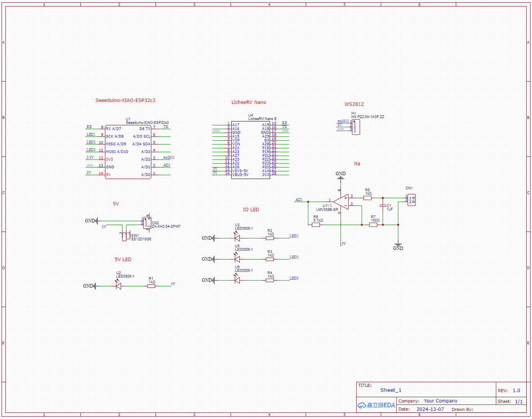
Task: Click GND symbol beside U3 LED
Action: pyautogui.click(x=208, y=238)
